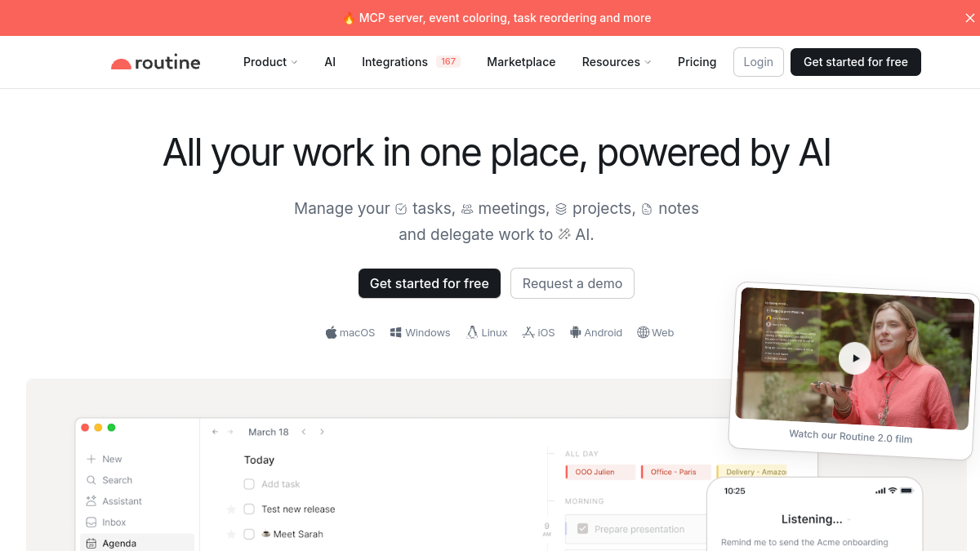This screenshot has width=980, height=551.
Task: Expand the Resources menu
Action: click(617, 62)
